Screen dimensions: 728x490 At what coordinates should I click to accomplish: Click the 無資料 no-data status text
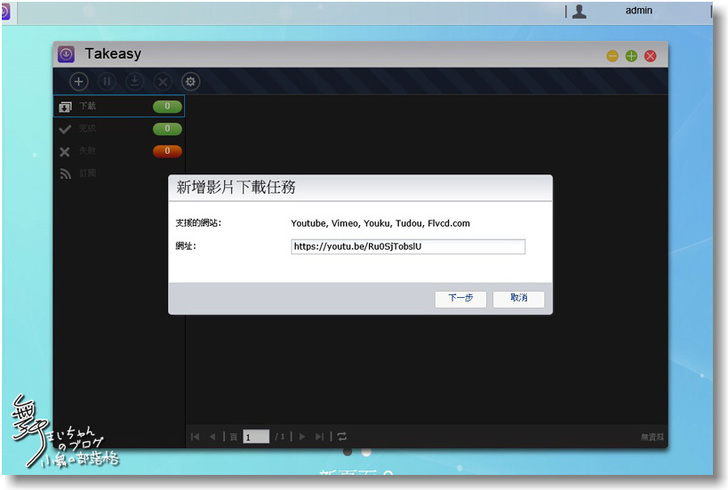pyautogui.click(x=652, y=437)
